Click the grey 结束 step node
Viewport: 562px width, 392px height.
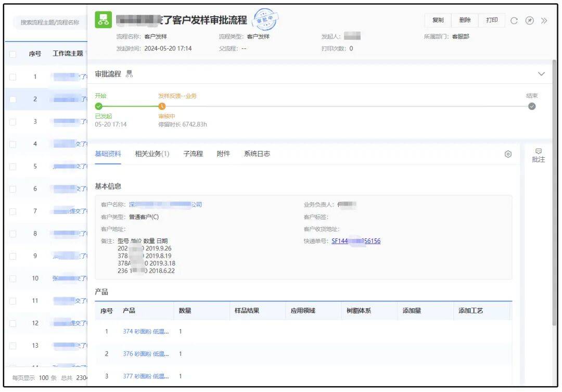click(x=532, y=106)
